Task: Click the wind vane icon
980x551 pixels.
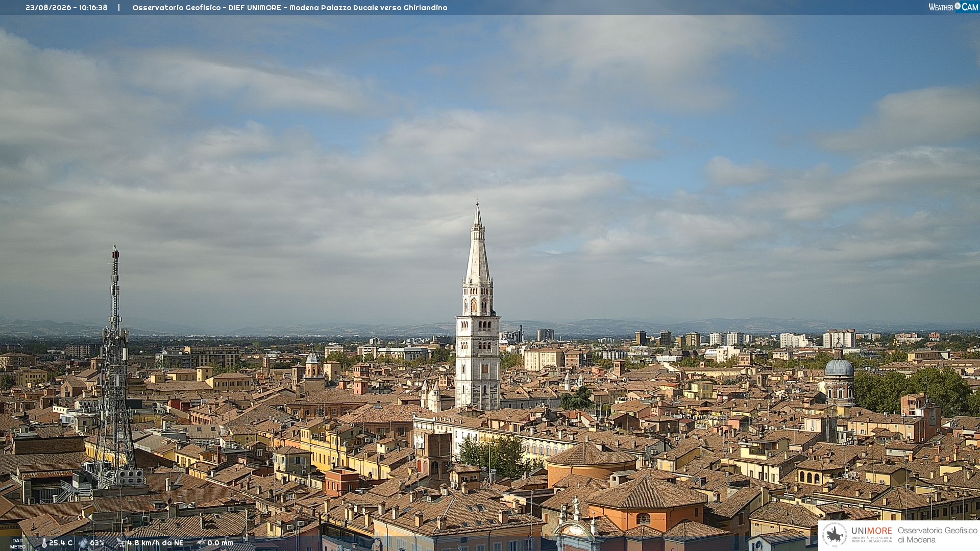Action: 120,543
